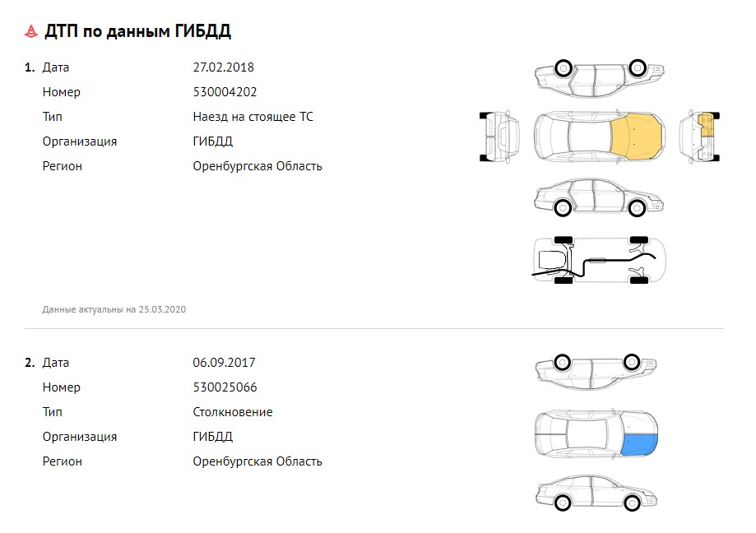
Task: Click the type Столкновение
Action: [x=233, y=412]
